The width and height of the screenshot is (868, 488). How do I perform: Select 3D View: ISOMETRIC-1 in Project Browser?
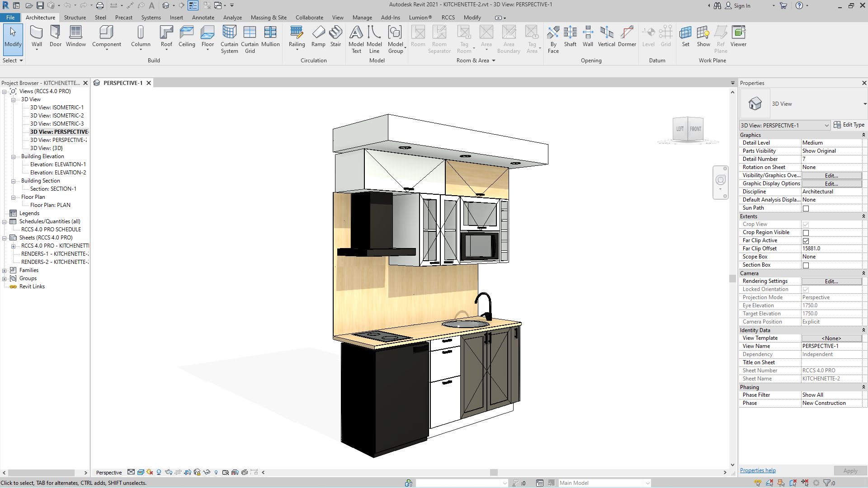(x=57, y=107)
